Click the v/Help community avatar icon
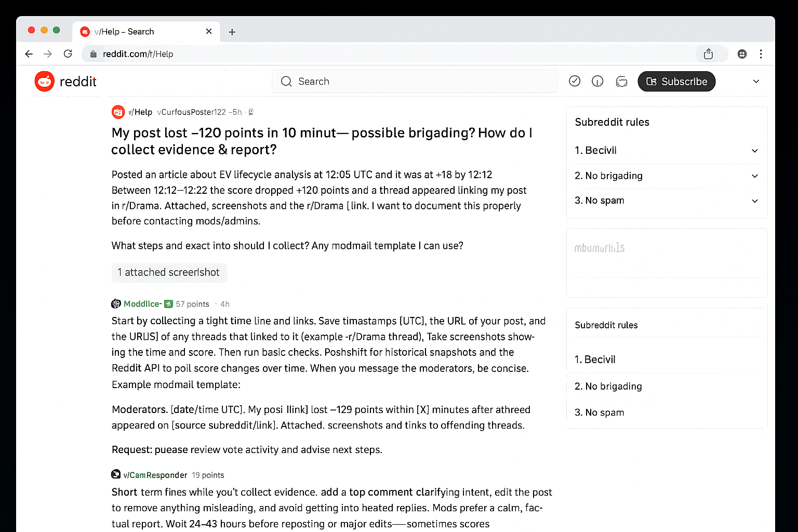Viewport: 798px width, 532px height. click(x=118, y=112)
